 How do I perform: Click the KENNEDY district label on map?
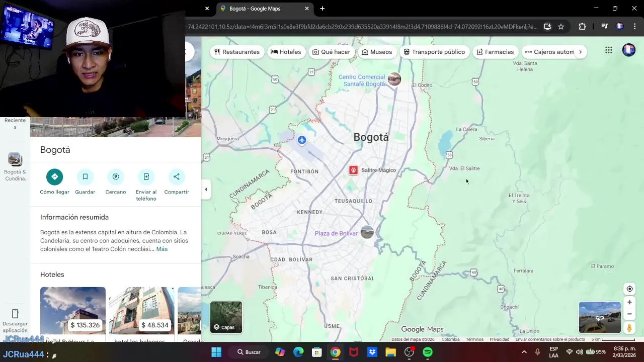point(309,212)
